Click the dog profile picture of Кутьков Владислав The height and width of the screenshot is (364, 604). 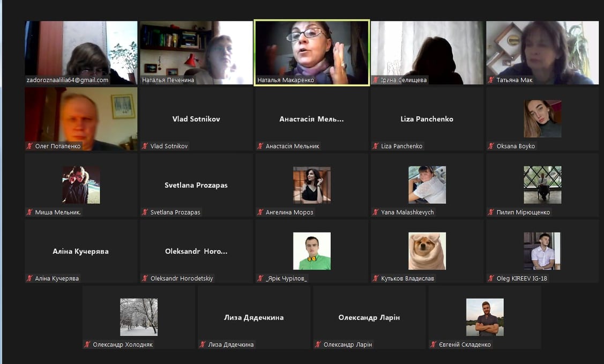pyautogui.click(x=427, y=251)
